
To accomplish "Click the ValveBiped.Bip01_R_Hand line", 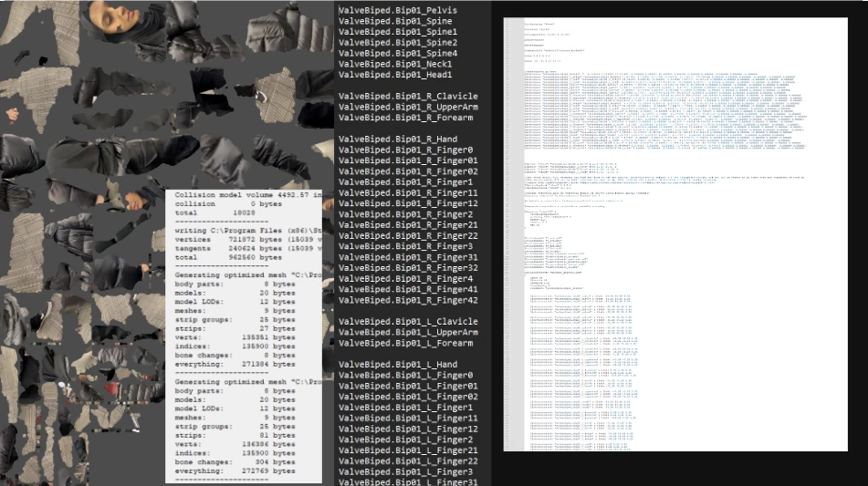I will point(398,140).
